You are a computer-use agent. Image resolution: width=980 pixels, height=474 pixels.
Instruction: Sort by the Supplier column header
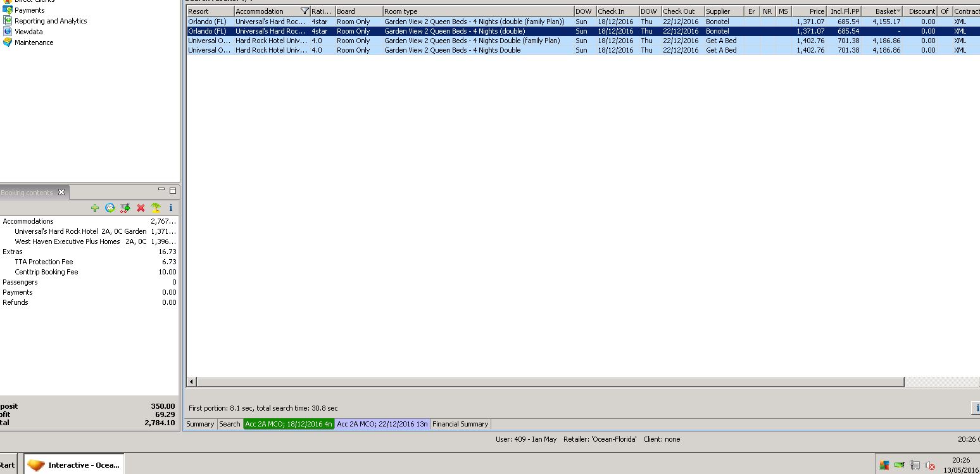[724, 11]
